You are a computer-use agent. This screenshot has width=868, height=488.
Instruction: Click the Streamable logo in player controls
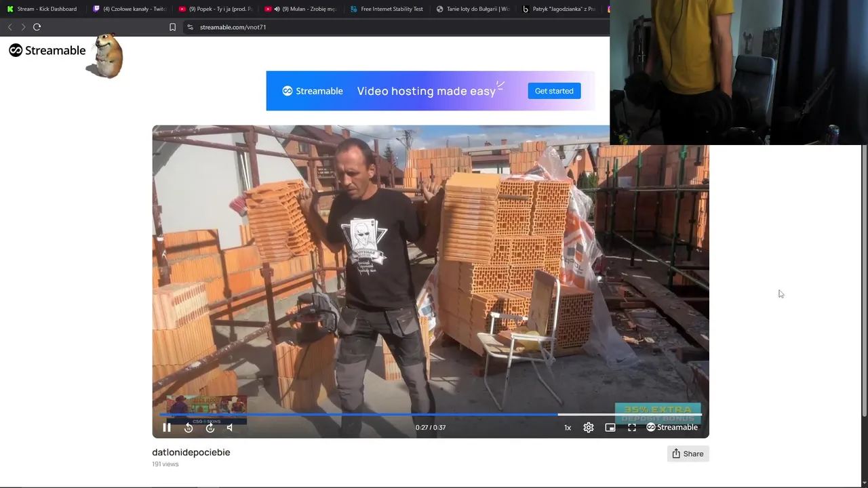click(x=672, y=428)
